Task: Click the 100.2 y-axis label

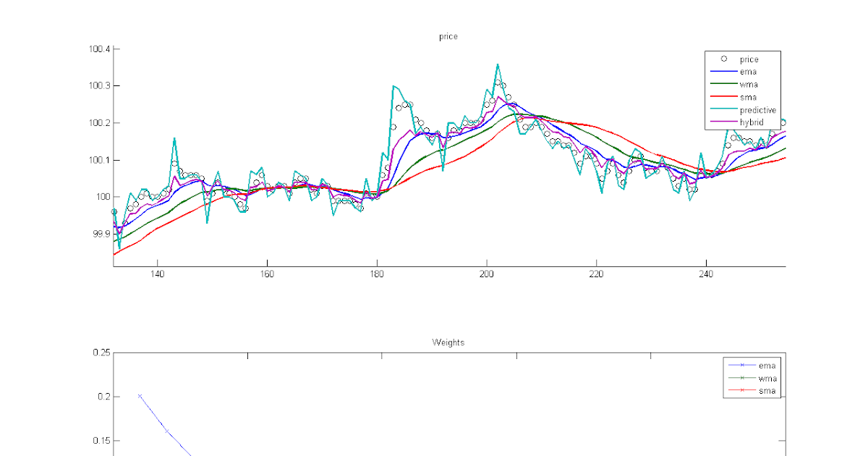Action: pyautogui.click(x=99, y=123)
